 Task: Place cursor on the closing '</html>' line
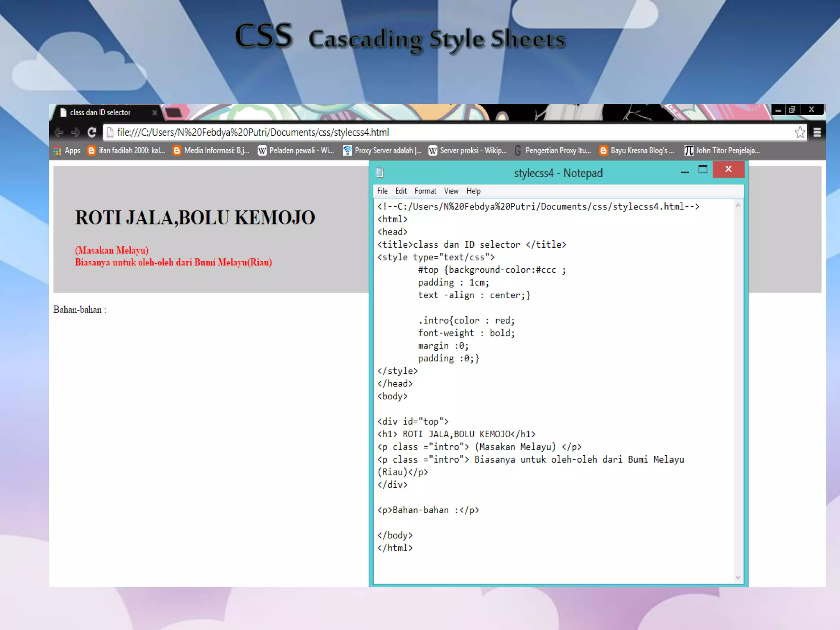395,548
